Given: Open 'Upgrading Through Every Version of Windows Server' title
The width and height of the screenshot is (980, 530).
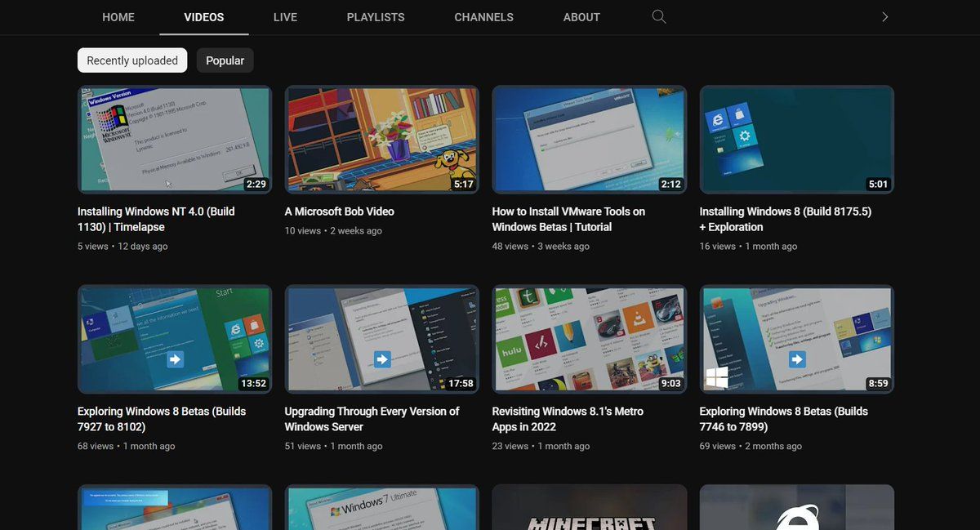Looking at the screenshot, I should pos(372,419).
